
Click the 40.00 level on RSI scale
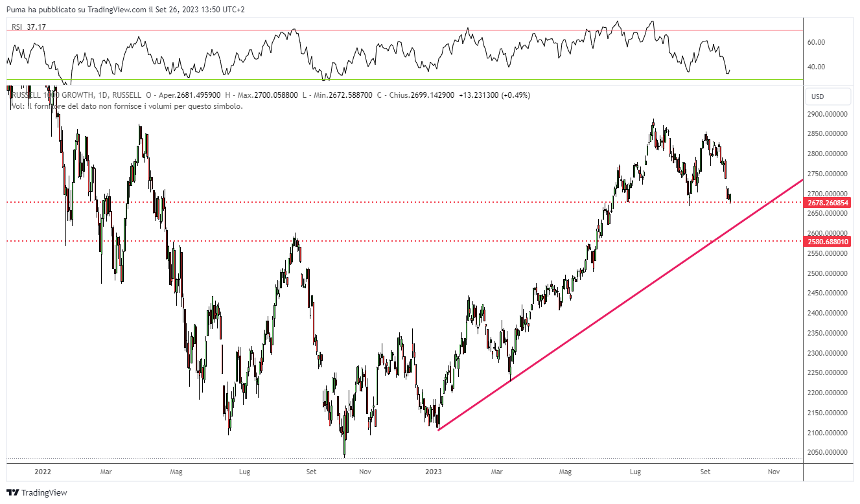816,67
